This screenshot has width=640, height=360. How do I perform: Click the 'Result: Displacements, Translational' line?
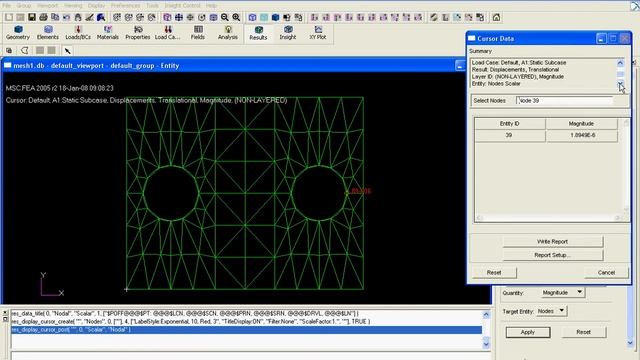pos(515,69)
